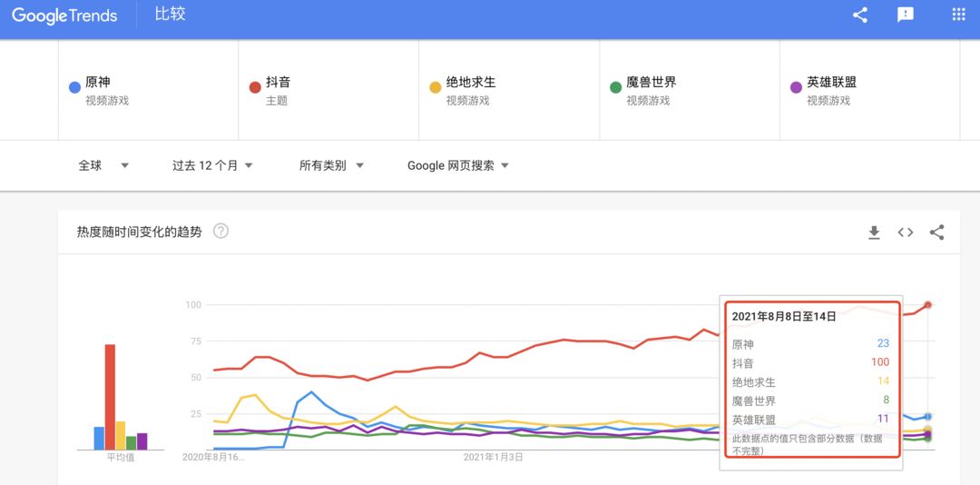Open the help icon next to 热度随时间变化的趋势
The image size is (980, 485).
[220, 231]
